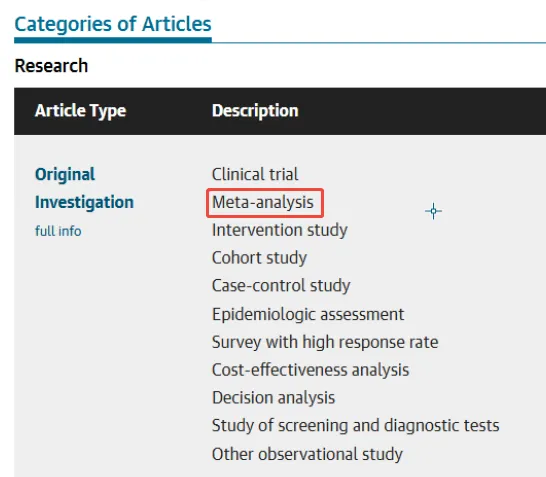Click the Article Type column header
Viewport: 546px width, 477px height.
point(80,111)
